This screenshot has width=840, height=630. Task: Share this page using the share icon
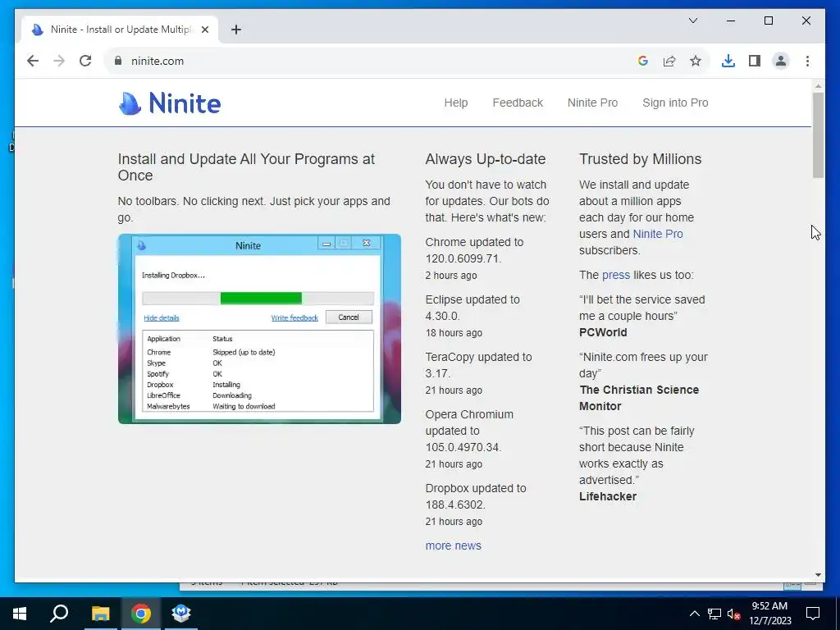669,61
